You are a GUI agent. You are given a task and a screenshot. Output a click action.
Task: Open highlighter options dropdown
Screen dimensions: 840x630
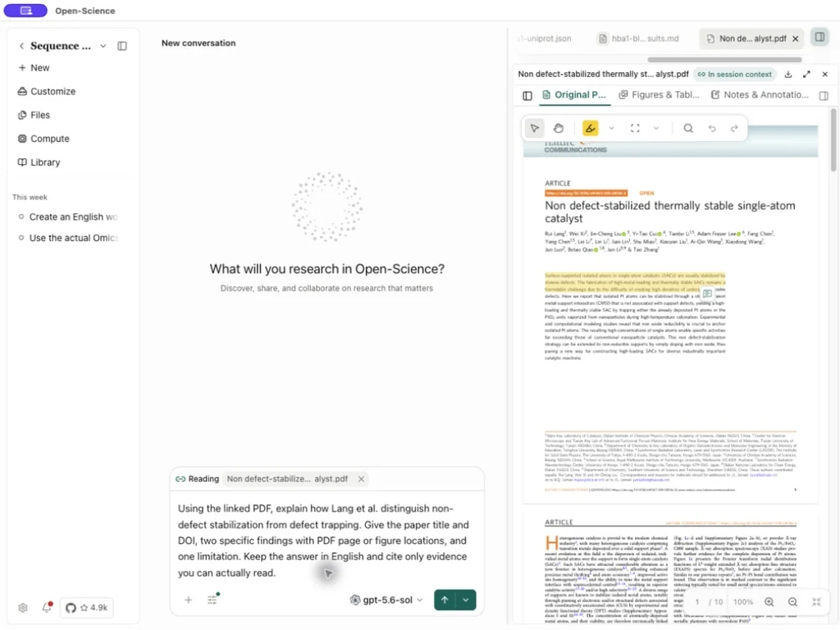611,129
